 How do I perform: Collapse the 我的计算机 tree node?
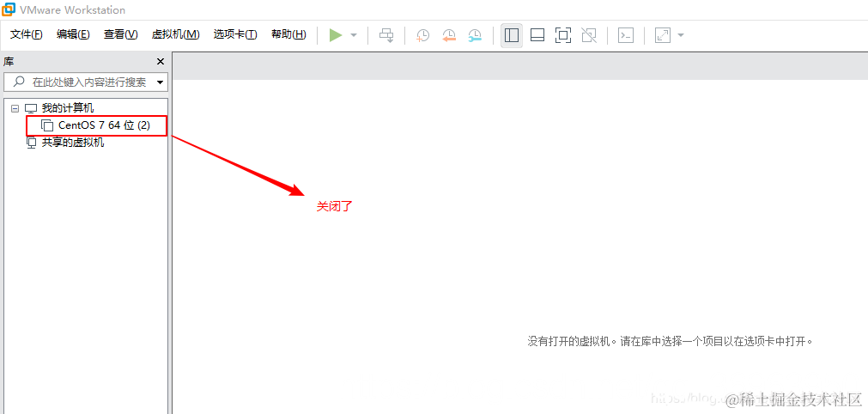[x=15, y=108]
